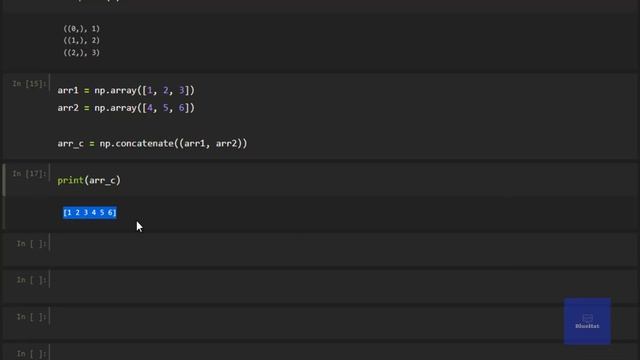
Task: Click the highlighted output [1 2 3 4 5 6]
Action: click(90, 212)
